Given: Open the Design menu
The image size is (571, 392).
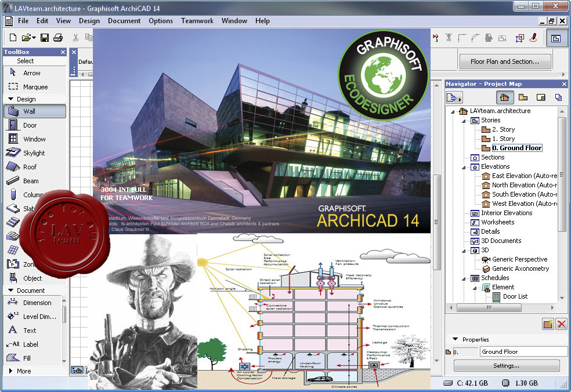Looking at the screenshot, I should (x=89, y=21).
